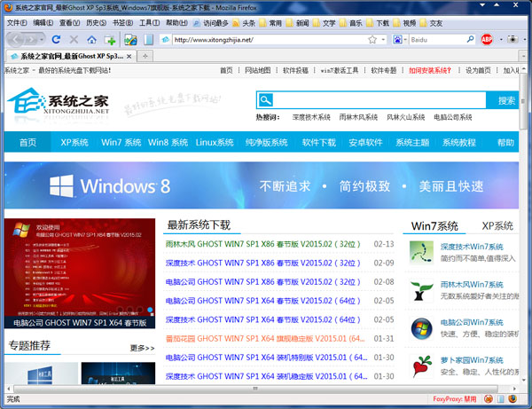Open the 书签 menu
Image resolution: width=532 pixels, height=409 pixels.
pyautogui.click(x=122, y=23)
